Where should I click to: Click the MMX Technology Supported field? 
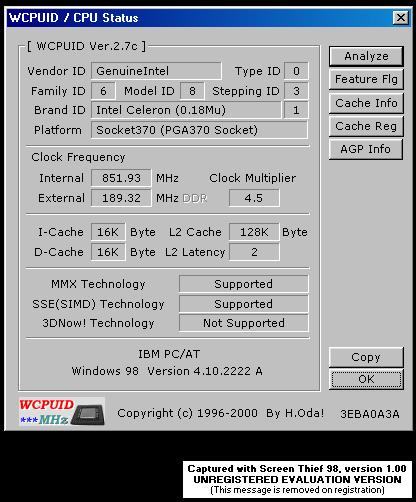tap(244, 284)
